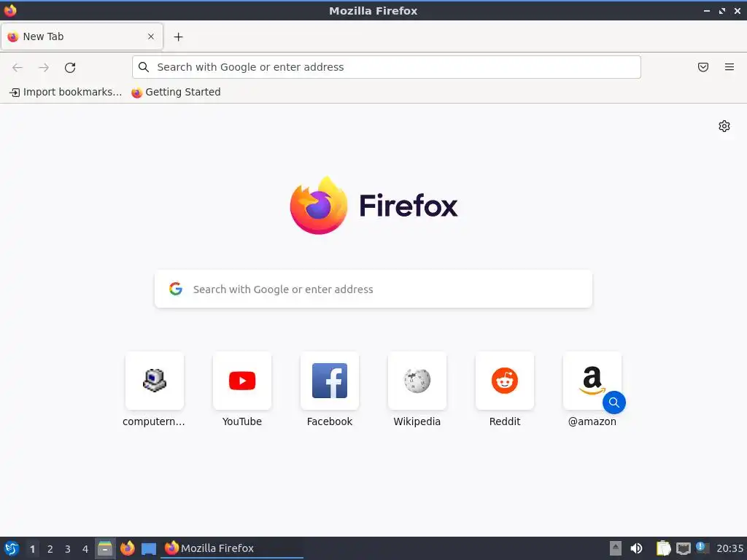Screen dimensions: 747x560
Task: Open the removable media tray icon
Action: pyautogui.click(x=616, y=548)
